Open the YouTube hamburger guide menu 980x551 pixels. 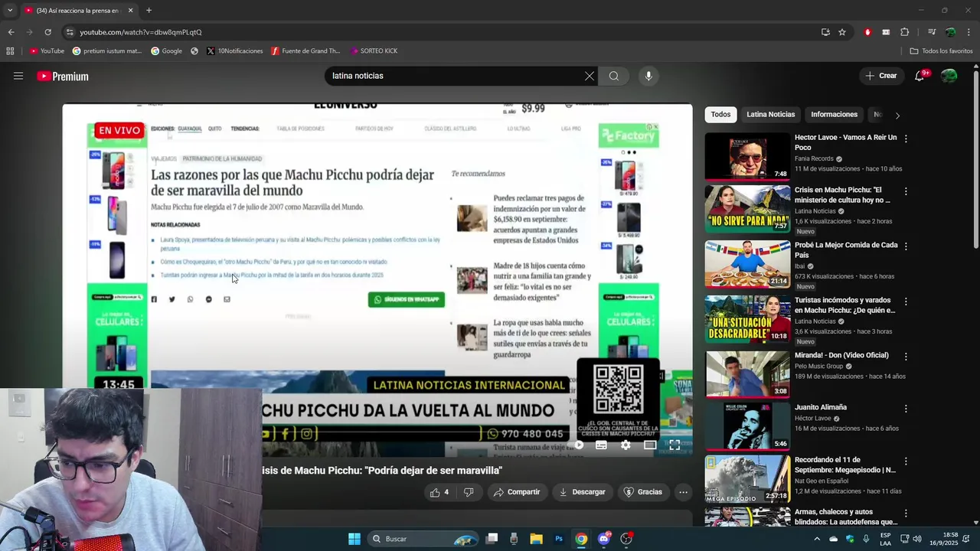(x=18, y=76)
